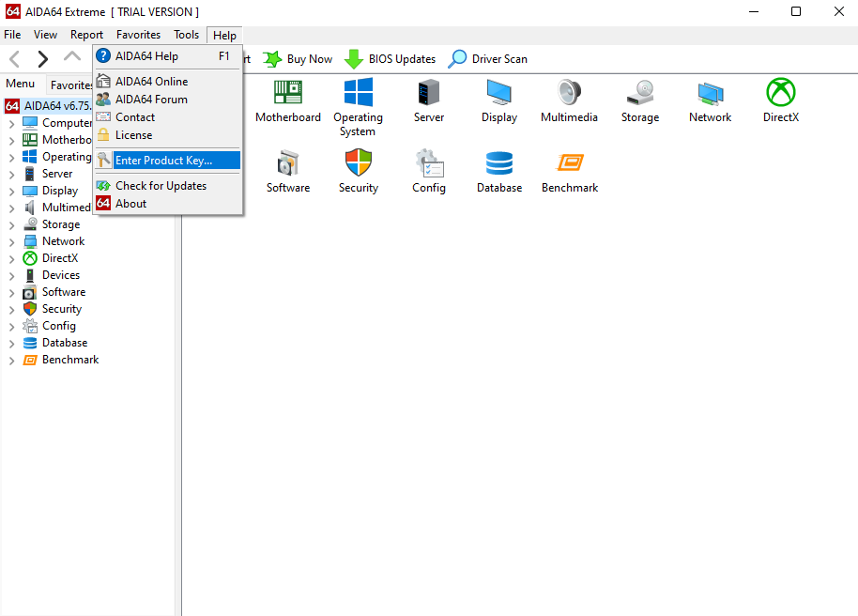Image resolution: width=858 pixels, height=616 pixels.
Task: Click the Up level arrow in toolbar
Action: (x=71, y=57)
